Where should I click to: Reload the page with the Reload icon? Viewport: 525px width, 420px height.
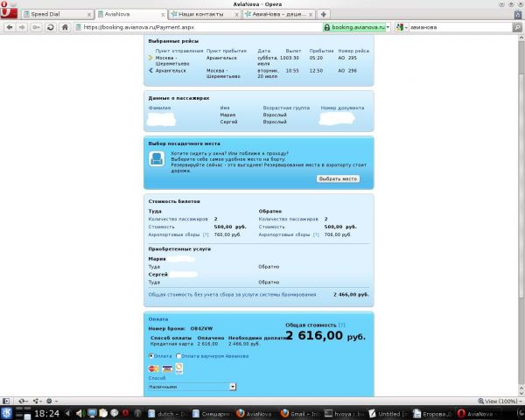pyautogui.click(x=51, y=27)
